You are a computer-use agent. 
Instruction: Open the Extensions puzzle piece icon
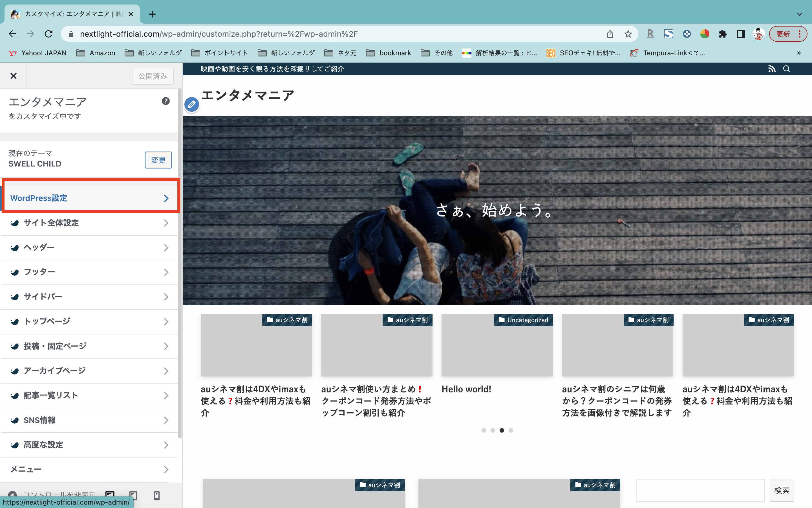[x=723, y=34]
